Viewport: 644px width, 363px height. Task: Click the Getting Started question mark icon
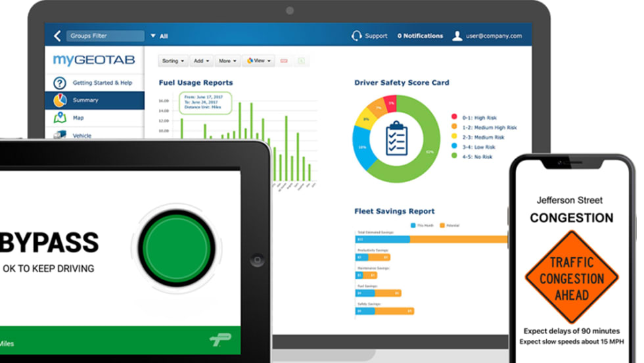pyautogui.click(x=60, y=83)
